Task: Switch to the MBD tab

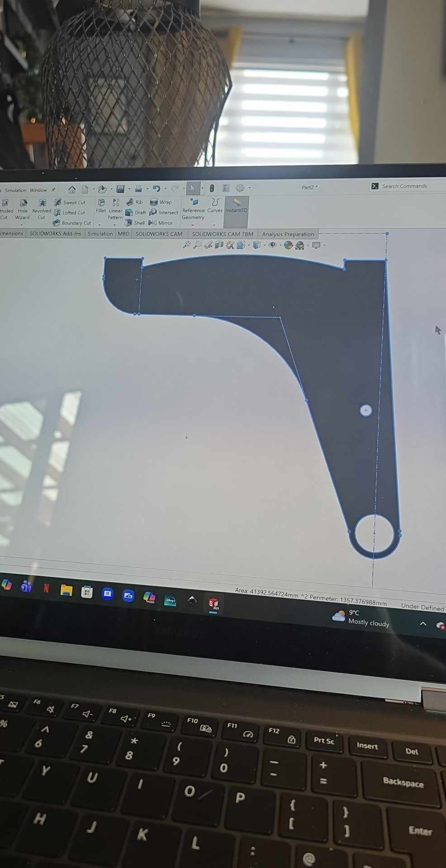Action: point(123,234)
